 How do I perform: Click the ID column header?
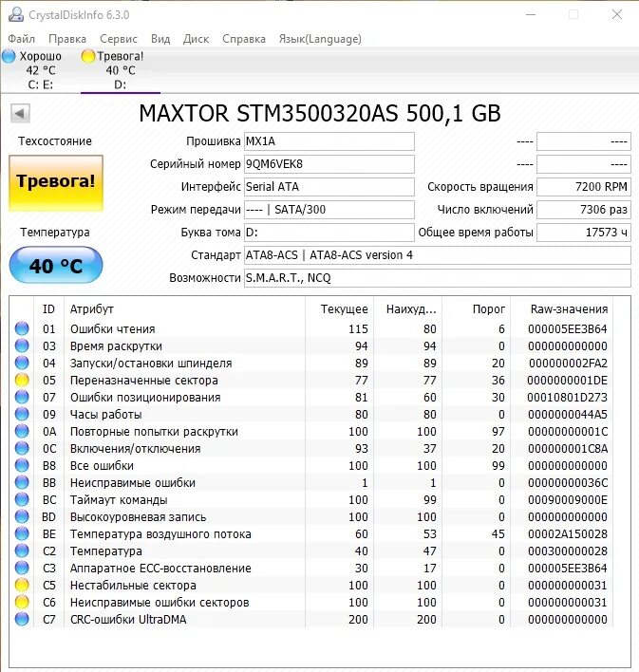click(48, 309)
